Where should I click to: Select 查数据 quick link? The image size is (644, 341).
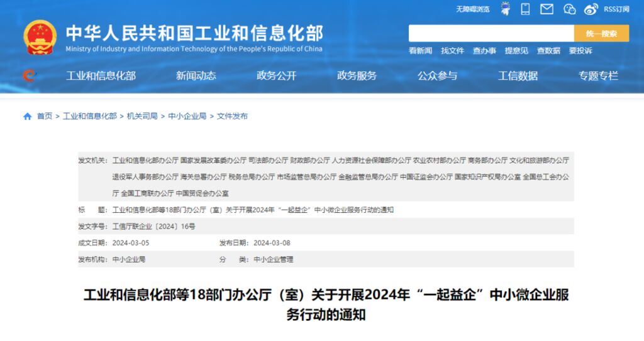548,50
